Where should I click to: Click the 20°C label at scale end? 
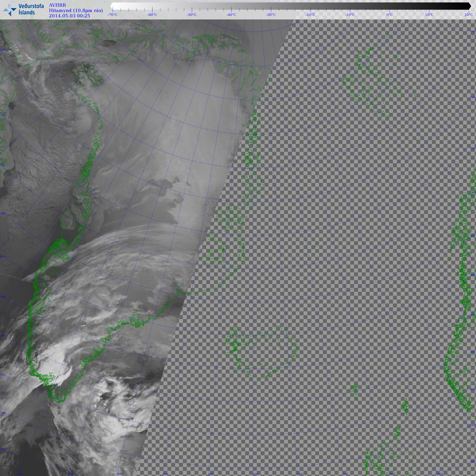[468, 15]
